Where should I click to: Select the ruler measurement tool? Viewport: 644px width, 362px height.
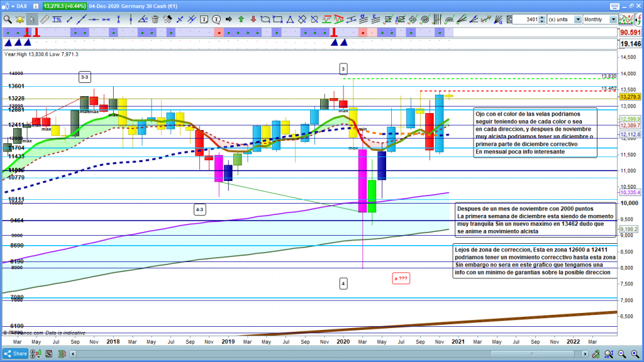point(44,19)
